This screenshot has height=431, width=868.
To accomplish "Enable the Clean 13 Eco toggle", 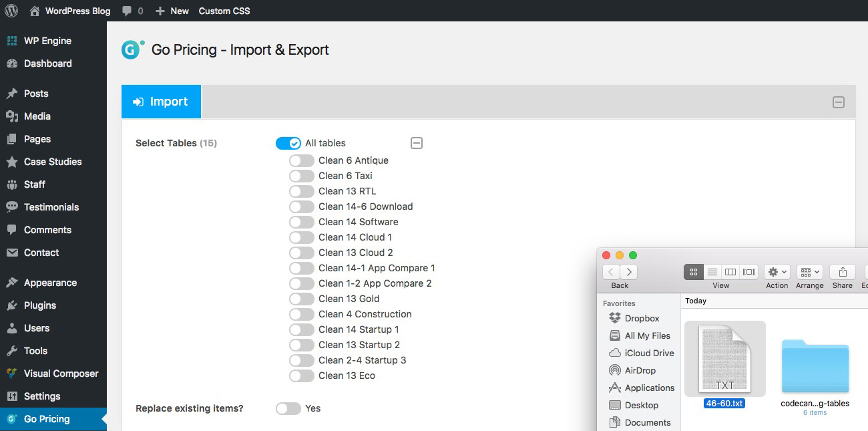I will pos(302,376).
